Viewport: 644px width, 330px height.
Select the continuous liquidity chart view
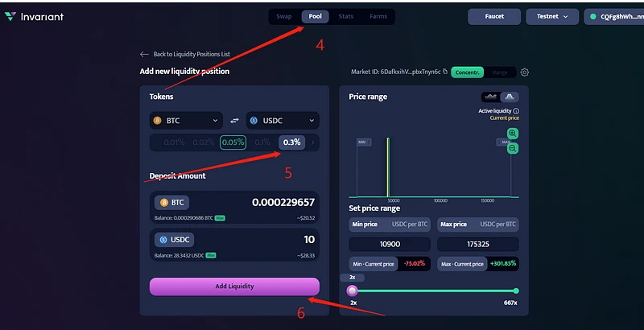pyautogui.click(x=491, y=97)
